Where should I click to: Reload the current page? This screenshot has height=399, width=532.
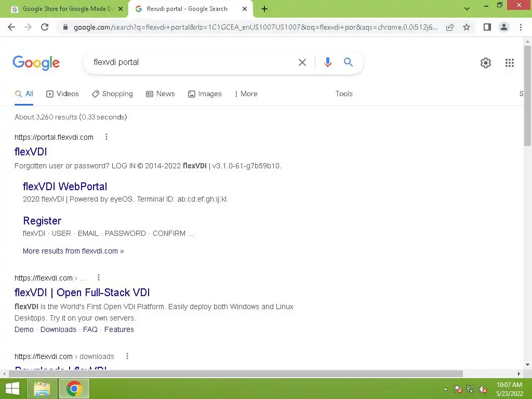click(45, 27)
